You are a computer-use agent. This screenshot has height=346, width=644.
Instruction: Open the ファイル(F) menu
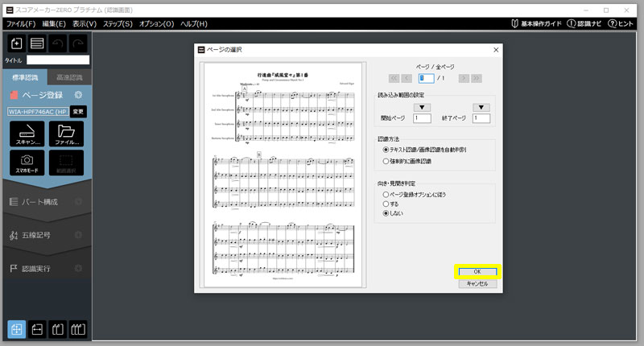pyautogui.click(x=21, y=24)
